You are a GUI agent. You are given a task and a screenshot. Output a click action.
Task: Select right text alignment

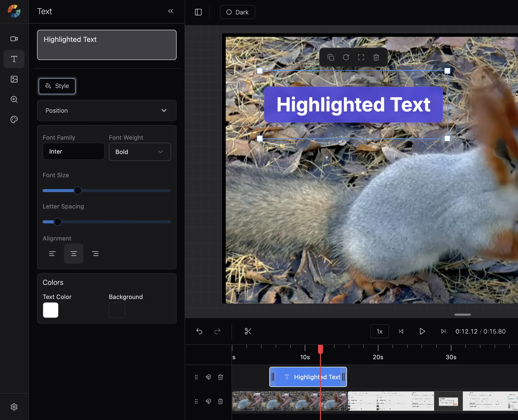95,254
